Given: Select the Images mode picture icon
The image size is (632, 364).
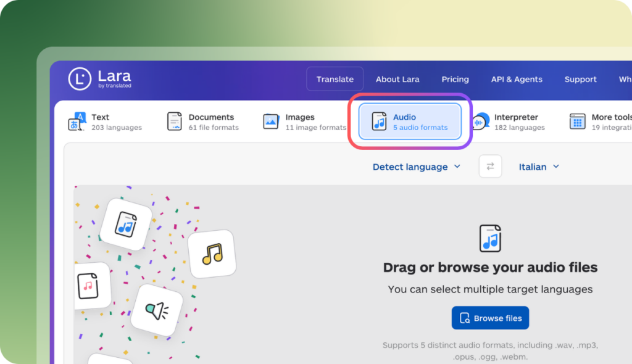Looking at the screenshot, I should pos(271,122).
